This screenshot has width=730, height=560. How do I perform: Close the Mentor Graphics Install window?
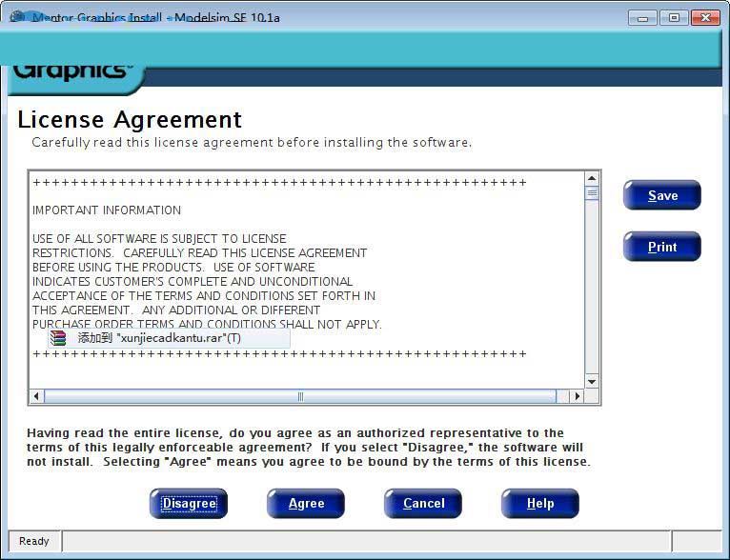[x=705, y=18]
